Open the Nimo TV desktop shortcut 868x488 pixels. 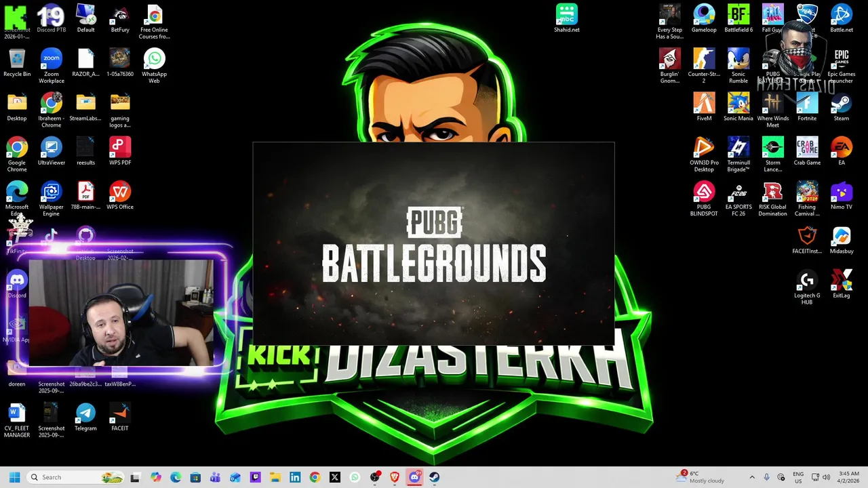[x=842, y=196]
